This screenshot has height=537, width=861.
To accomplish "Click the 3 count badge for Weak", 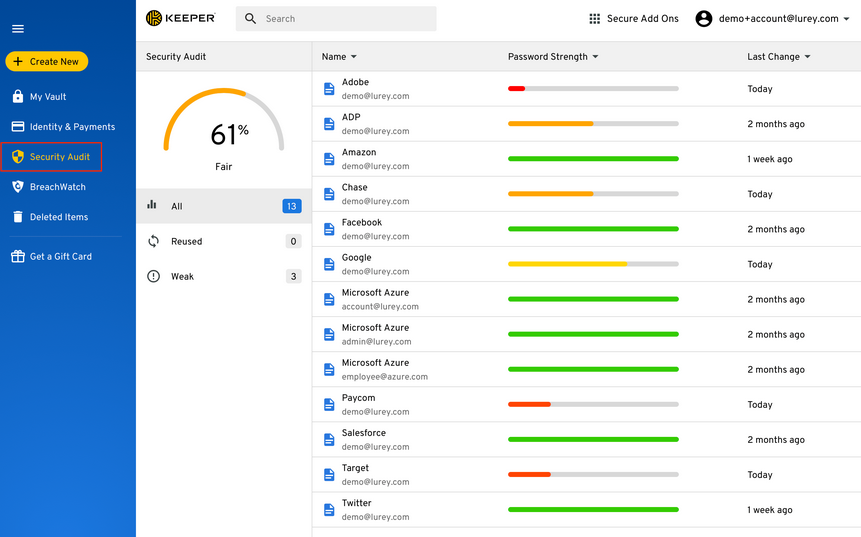I will 293,276.
